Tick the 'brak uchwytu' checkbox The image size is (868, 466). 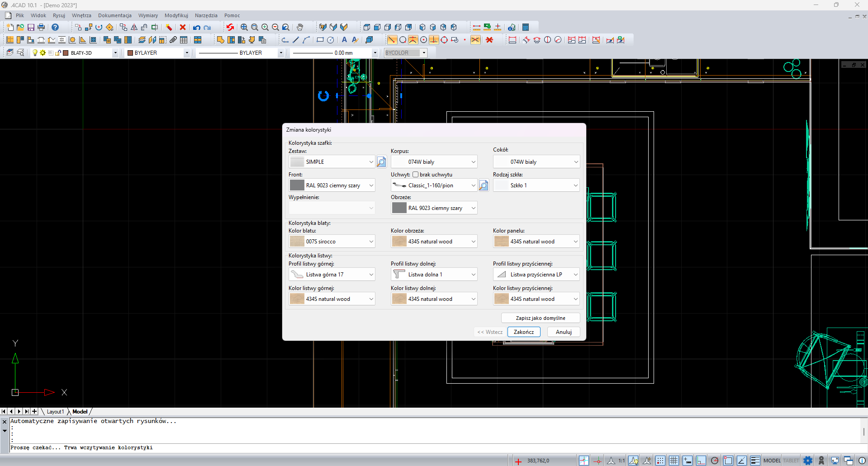pyautogui.click(x=415, y=175)
